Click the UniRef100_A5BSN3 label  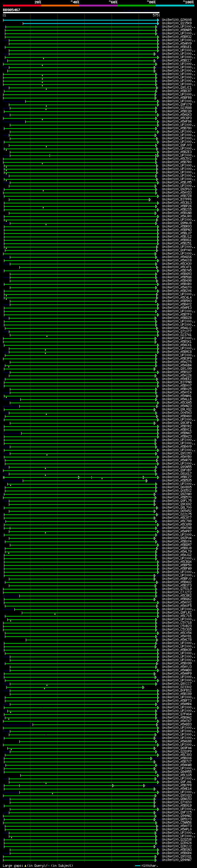177,850
